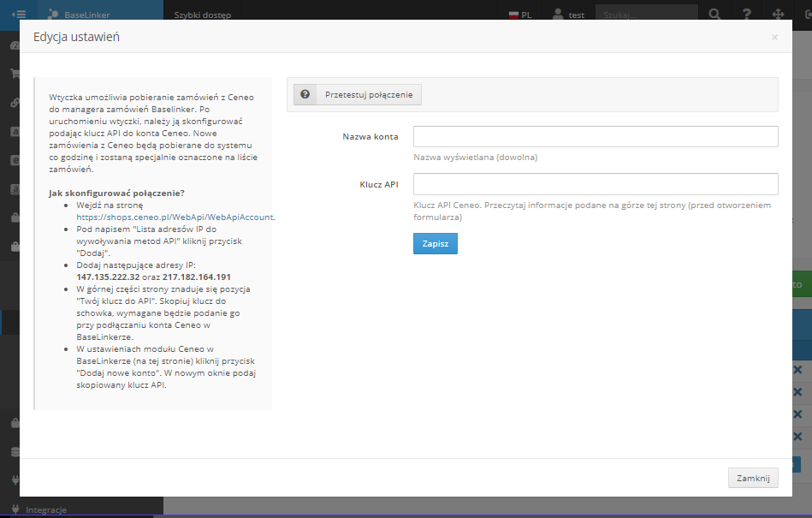Collapse sidebar with the hamburger menu icon
The width and height of the screenshot is (812, 518).
coord(19,15)
